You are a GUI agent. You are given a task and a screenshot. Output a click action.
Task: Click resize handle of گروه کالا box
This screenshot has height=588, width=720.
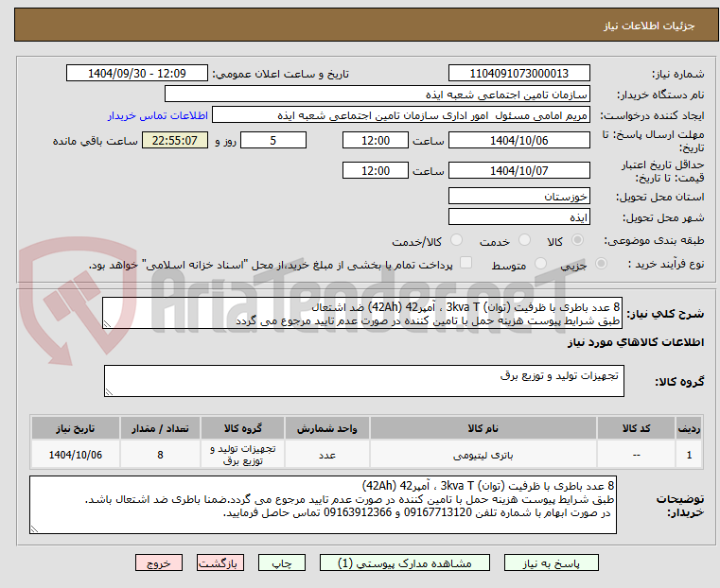(x=109, y=391)
